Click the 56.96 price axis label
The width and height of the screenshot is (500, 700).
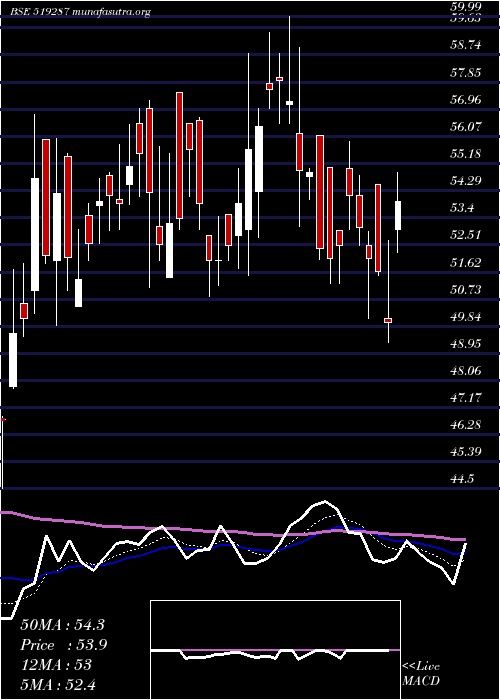[x=467, y=100]
